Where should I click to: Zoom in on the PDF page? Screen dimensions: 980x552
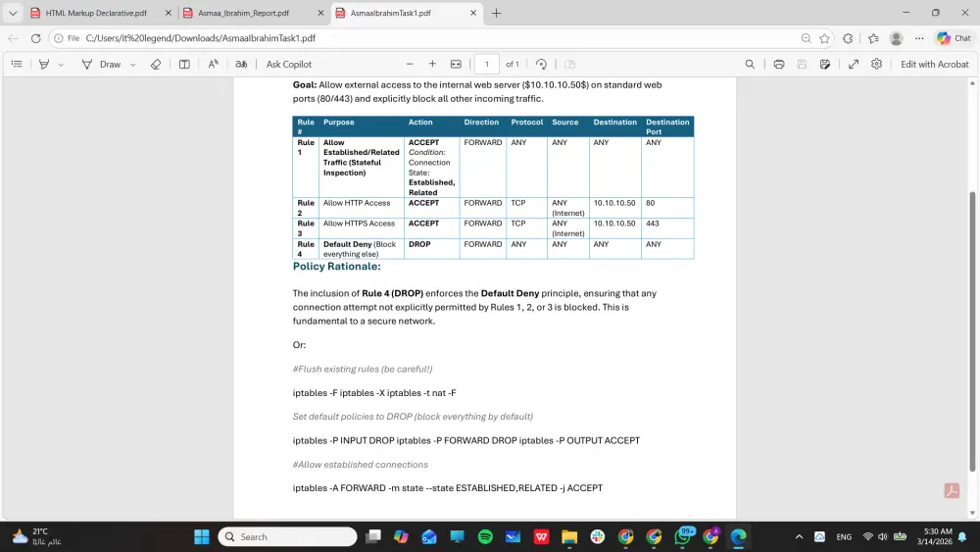tap(432, 64)
